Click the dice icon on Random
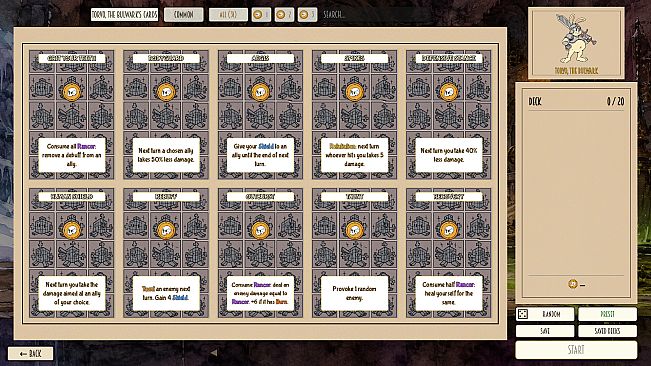Viewport: 651px width, 366px height. click(523, 314)
